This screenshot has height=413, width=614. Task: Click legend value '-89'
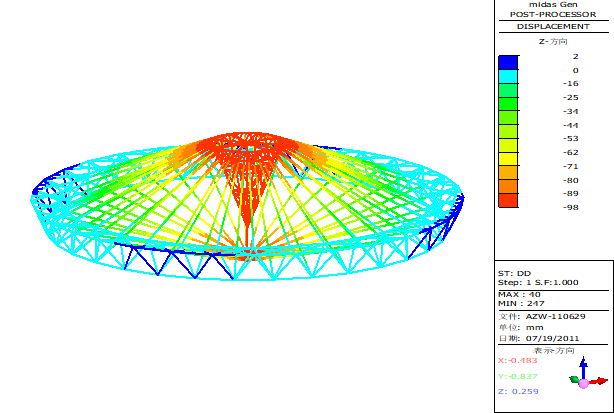point(571,193)
